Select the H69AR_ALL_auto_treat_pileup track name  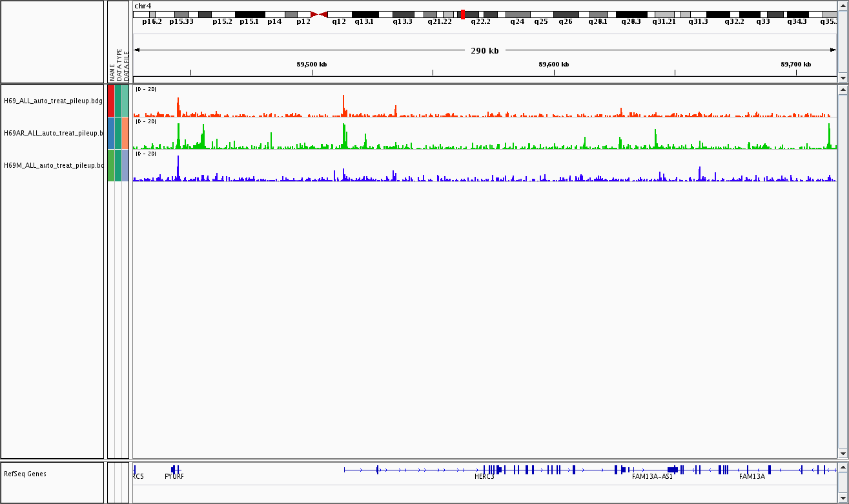53,133
